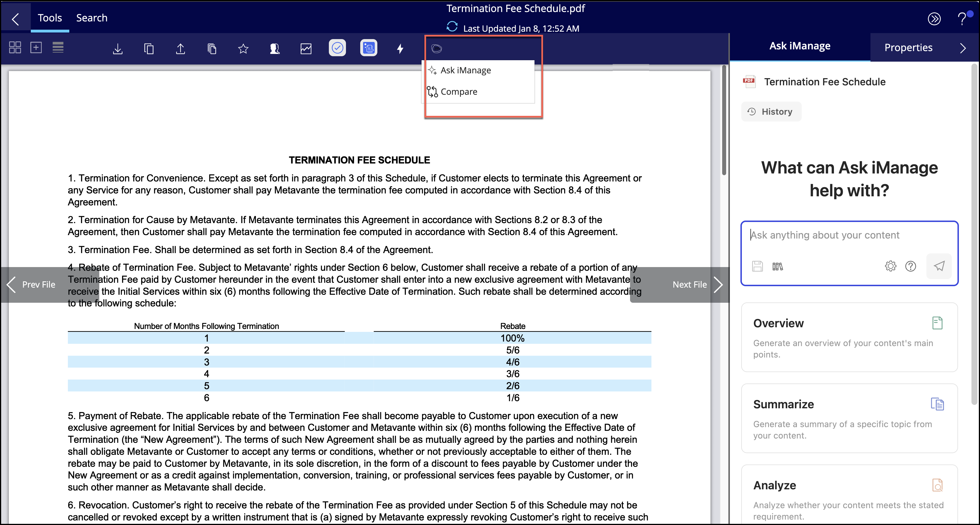Image resolution: width=980 pixels, height=525 pixels.
Task: Click the settings gear in prompt box
Action: click(891, 266)
